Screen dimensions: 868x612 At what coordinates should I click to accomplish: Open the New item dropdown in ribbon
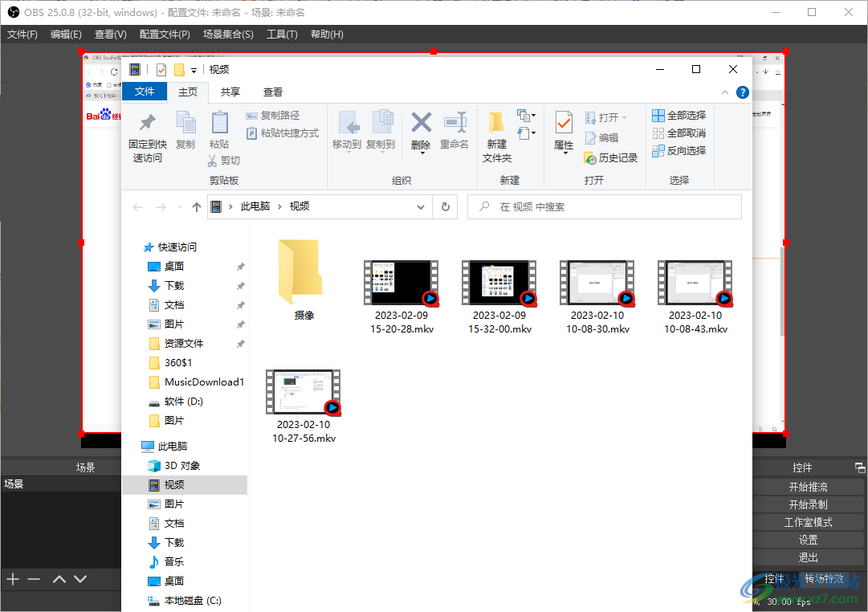click(527, 115)
